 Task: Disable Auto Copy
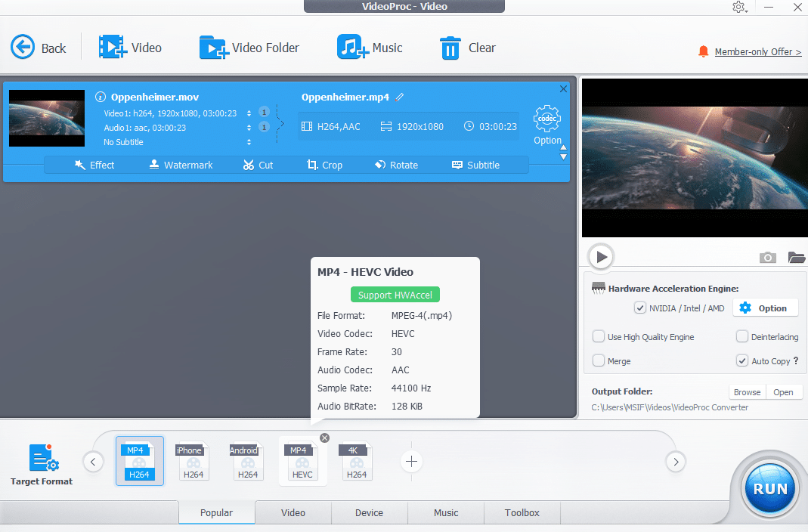741,360
